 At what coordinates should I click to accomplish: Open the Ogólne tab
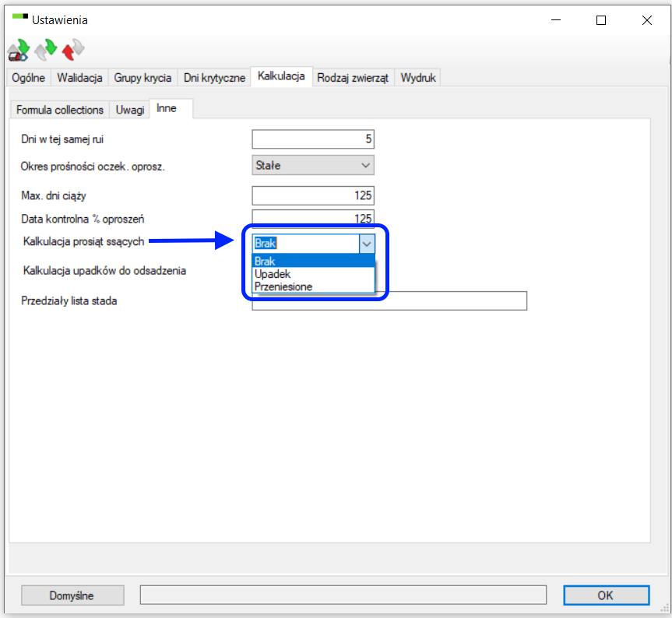pos(28,78)
